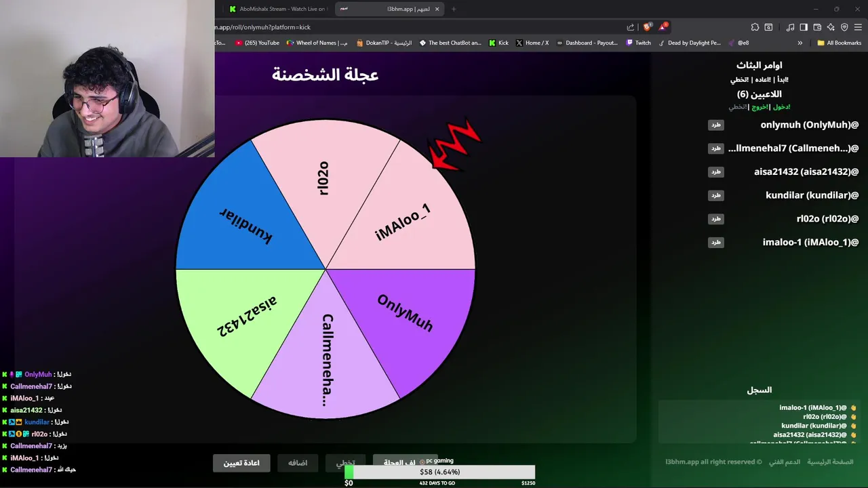The width and height of the screenshot is (868, 488).
Task: Open Brave Wallet icon
Action: pyautogui.click(x=817, y=27)
